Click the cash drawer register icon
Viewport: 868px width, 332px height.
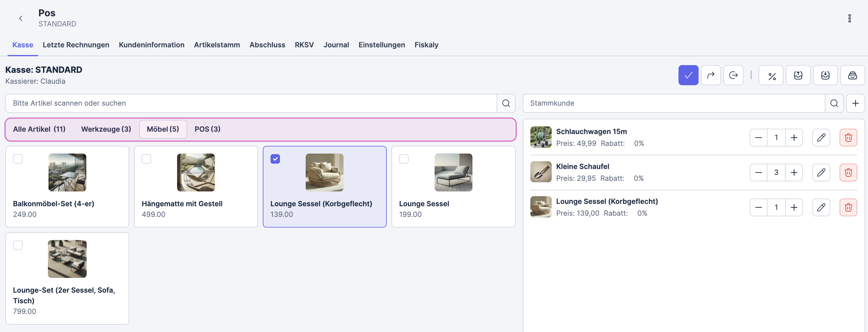pyautogui.click(x=852, y=75)
